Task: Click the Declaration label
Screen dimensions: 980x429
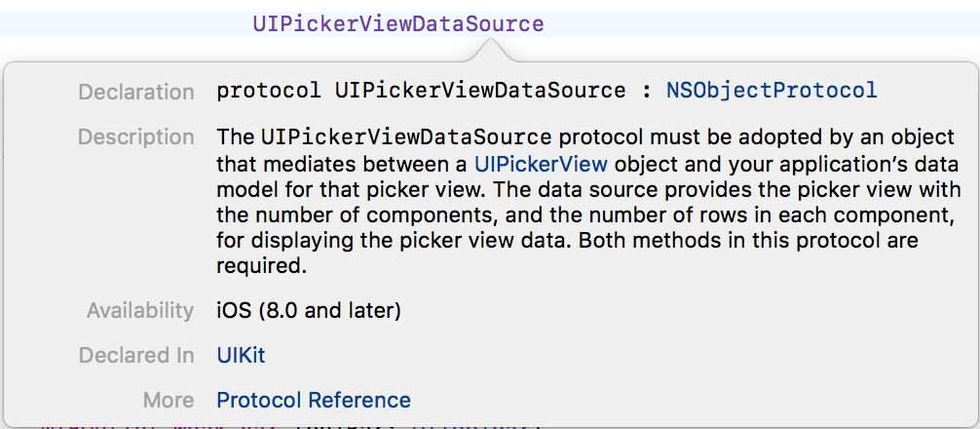Action: pyautogui.click(x=136, y=92)
